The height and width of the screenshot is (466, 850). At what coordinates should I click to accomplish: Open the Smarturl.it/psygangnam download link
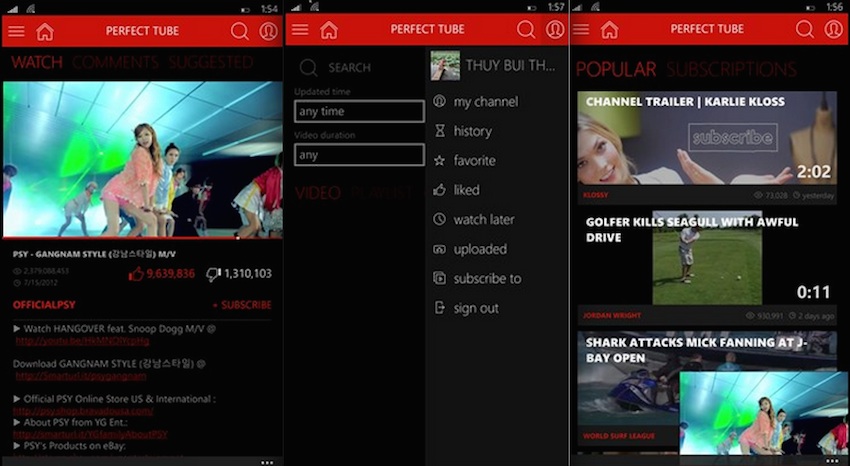(81, 376)
